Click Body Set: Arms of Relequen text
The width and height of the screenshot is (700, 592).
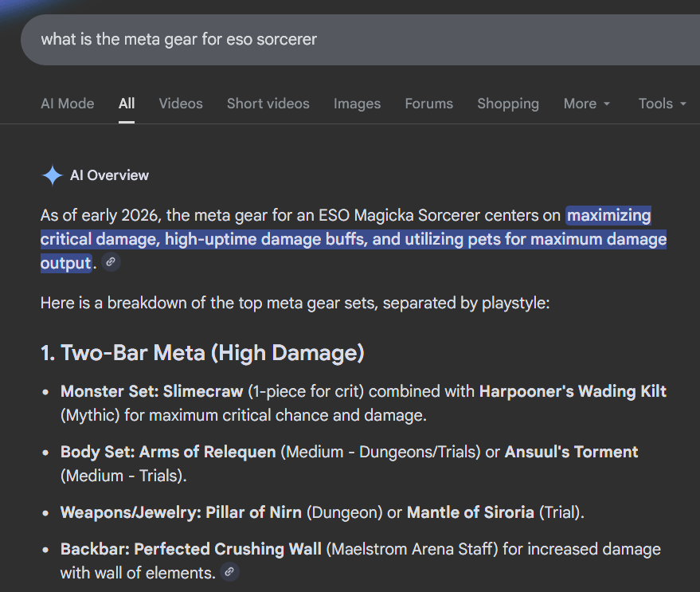[168, 452]
